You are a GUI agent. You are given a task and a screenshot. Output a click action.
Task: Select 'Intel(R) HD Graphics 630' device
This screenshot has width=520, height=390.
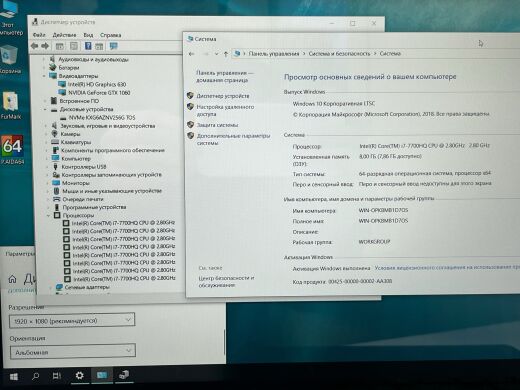tap(97, 84)
